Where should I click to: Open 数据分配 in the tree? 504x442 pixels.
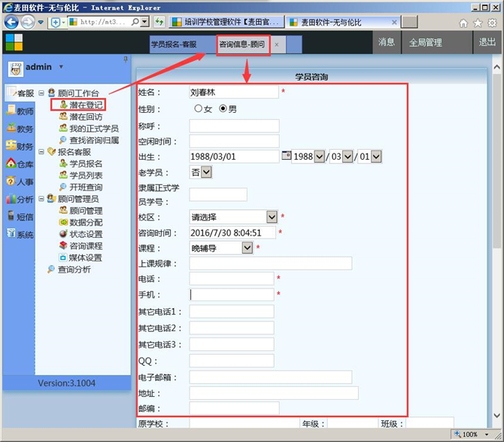[x=81, y=222]
